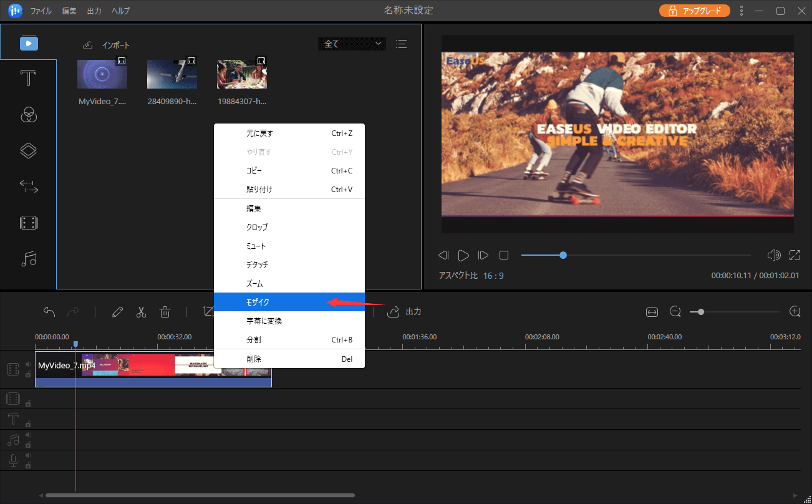Mute the voiceover track speaker
Viewport: 812px width, 504px height.
coord(28,455)
